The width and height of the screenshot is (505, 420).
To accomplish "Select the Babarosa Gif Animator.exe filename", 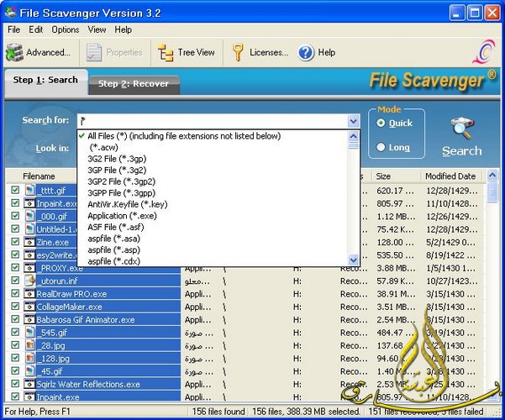I will click(86, 320).
